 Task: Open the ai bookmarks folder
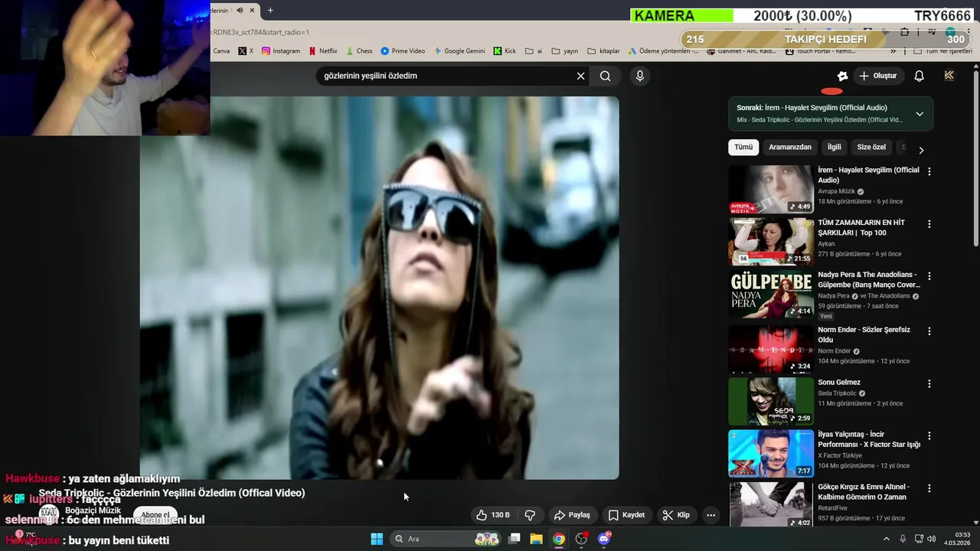534,51
